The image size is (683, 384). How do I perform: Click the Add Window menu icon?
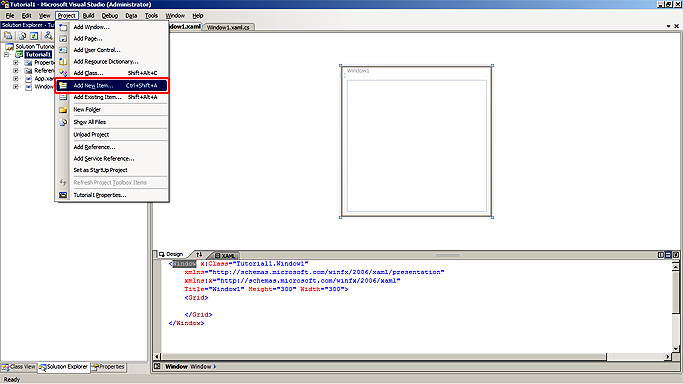tap(63, 27)
